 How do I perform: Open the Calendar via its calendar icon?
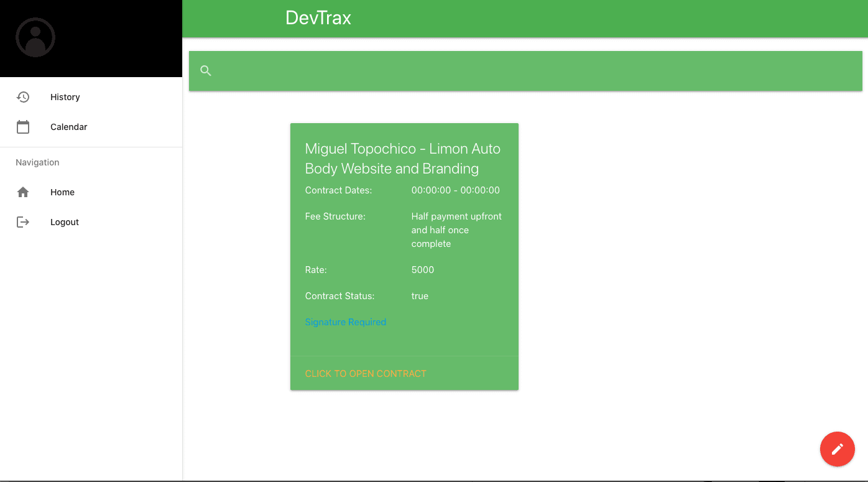[23, 126]
